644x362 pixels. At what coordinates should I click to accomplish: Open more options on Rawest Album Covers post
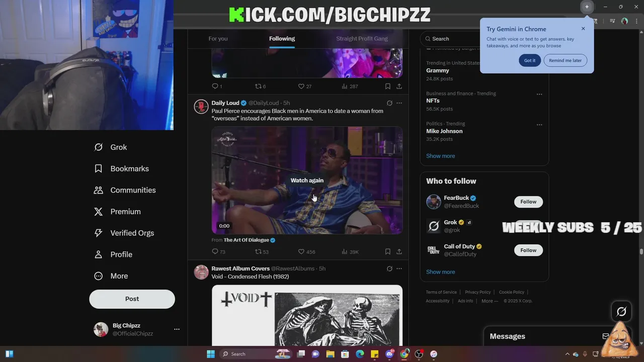399,268
